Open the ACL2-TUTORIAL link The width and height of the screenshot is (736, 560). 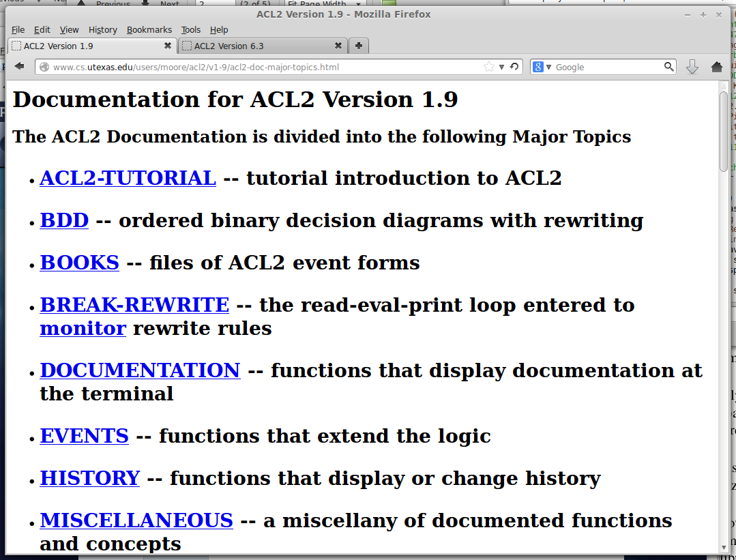tap(128, 178)
